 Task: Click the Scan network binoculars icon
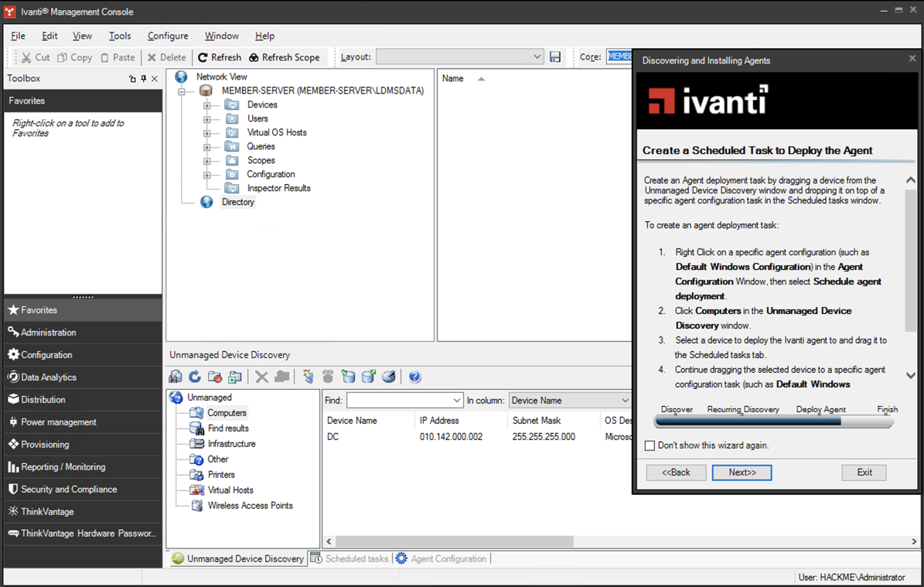(x=176, y=377)
